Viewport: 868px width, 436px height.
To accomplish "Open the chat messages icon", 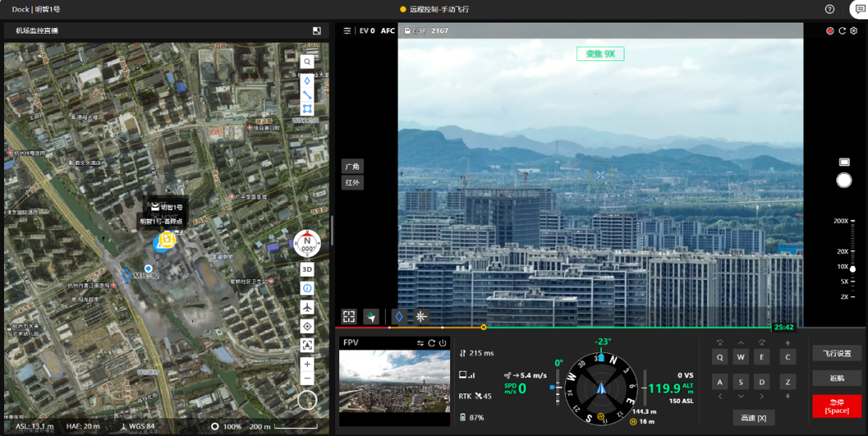I will click(860, 10).
